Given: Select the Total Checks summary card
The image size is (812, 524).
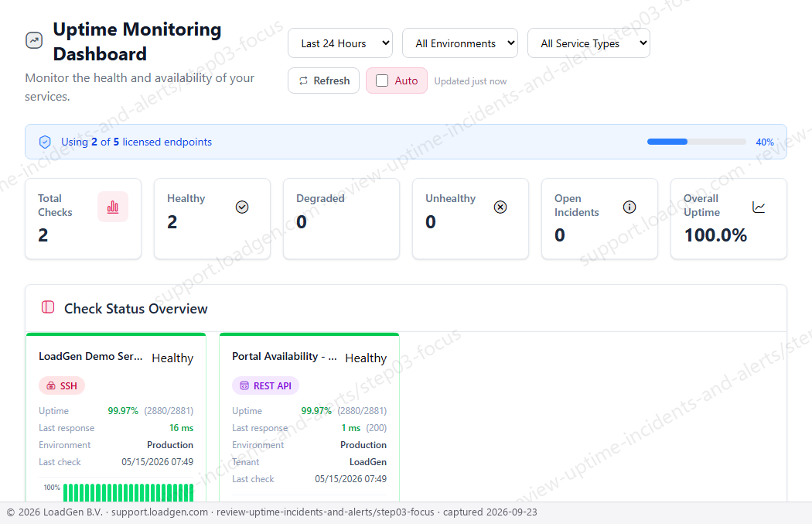Looking at the screenshot, I should [83, 219].
